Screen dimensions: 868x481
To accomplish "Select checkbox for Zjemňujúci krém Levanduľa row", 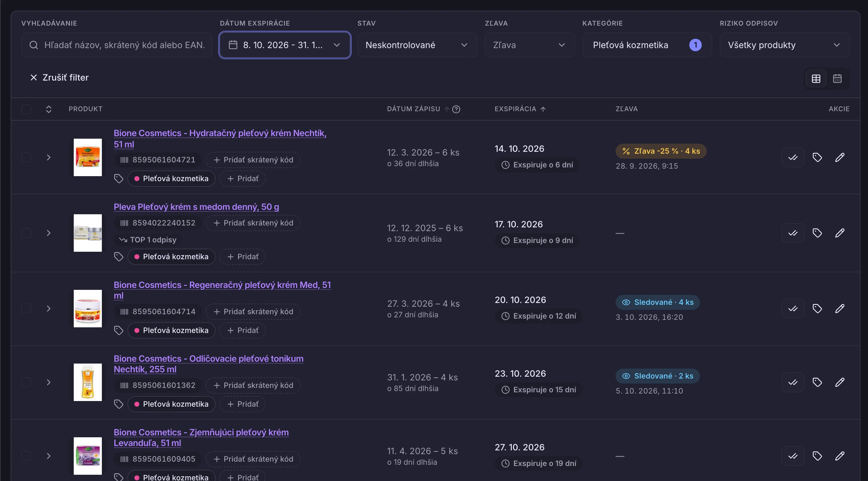I will (26, 456).
